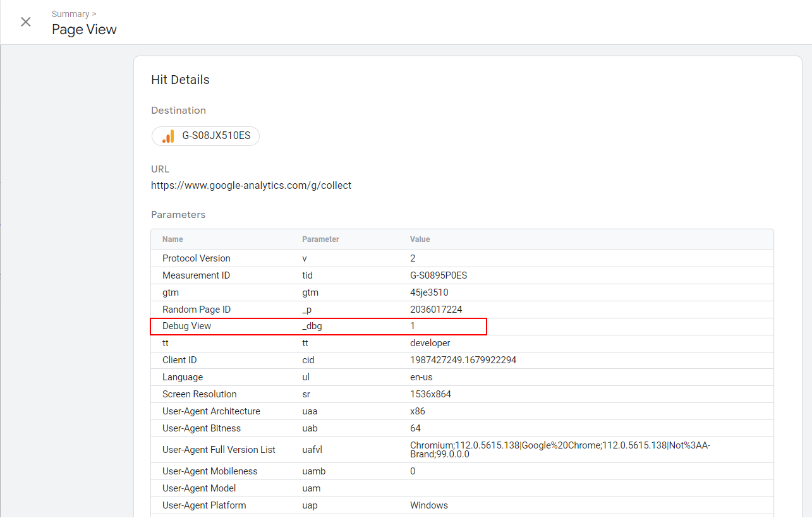Screen dimensions: 812x518
Task: Click the Name column header
Action: 173,239
